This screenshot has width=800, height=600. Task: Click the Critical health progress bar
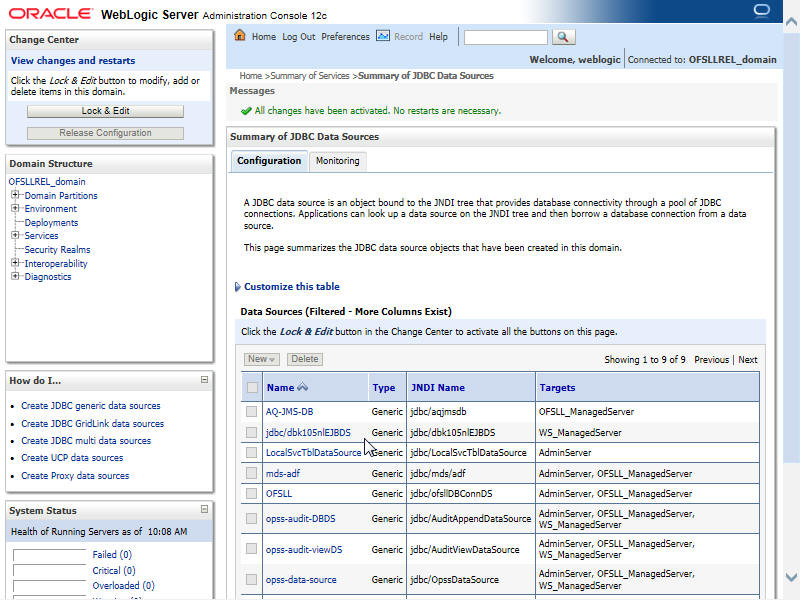[x=49, y=571]
